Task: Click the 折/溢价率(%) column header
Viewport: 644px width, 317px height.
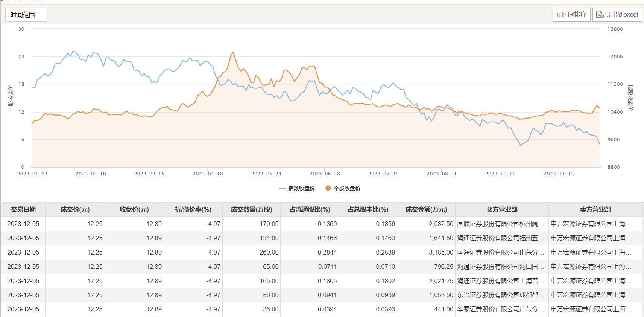Action: click(193, 209)
